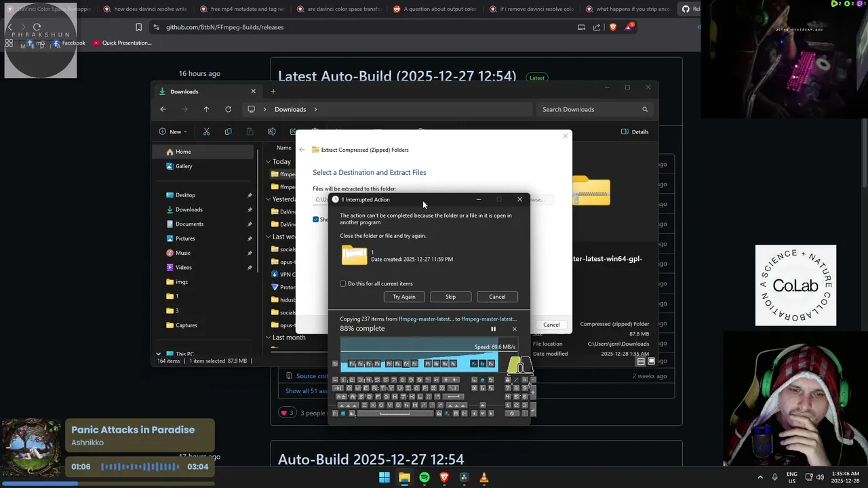Open Brave browser from taskbar
This screenshot has width=868, height=488.
click(444, 477)
